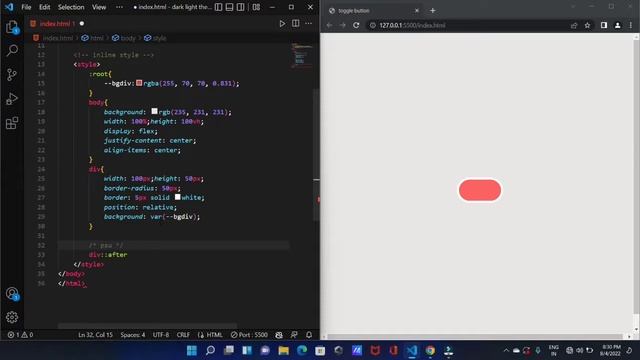Click the red toggle button on page
This screenshot has width=640, height=360.
tap(480, 190)
